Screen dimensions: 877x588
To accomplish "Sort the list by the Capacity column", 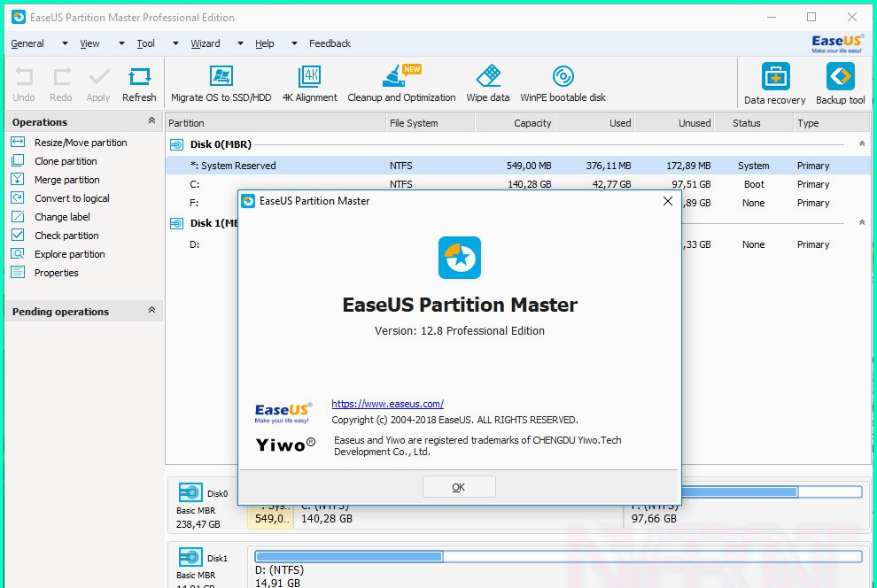I will coord(515,123).
